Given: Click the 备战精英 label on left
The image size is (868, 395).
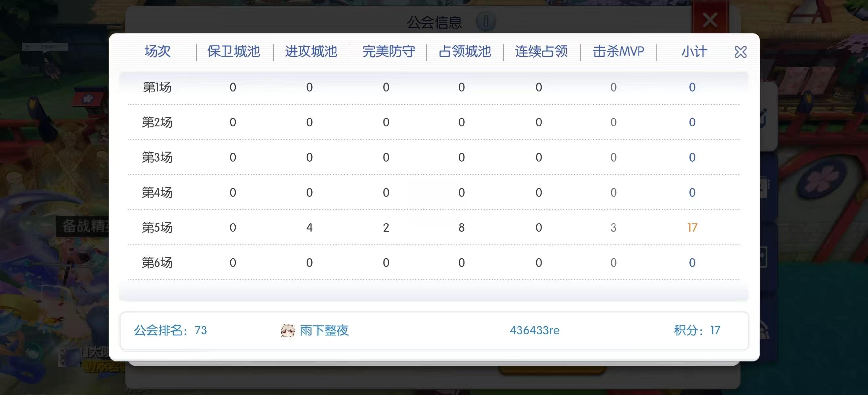Looking at the screenshot, I should [x=84, y=226].
